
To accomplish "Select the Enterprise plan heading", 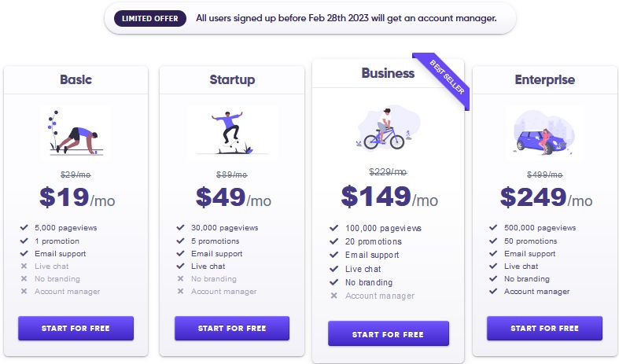I will click(545, 79).
